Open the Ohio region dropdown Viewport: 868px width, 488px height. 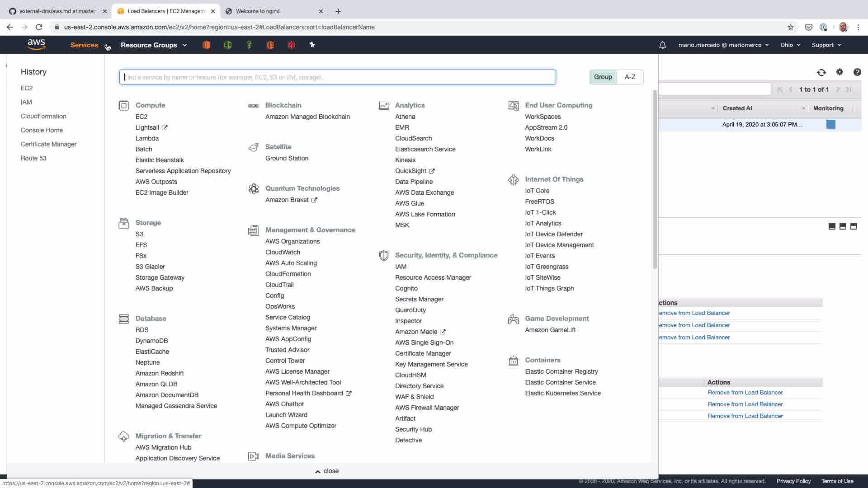[790, 45]
